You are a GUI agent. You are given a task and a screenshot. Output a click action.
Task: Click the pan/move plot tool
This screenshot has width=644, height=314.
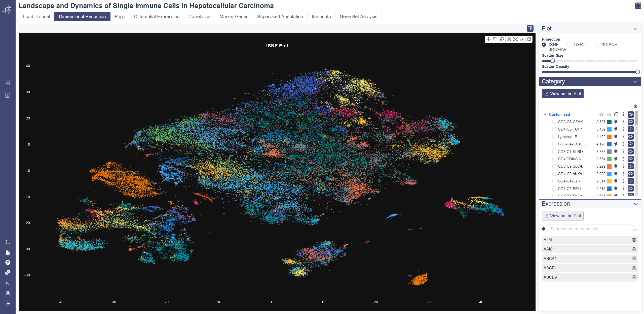pyautogui.click(x=488, y=39)
